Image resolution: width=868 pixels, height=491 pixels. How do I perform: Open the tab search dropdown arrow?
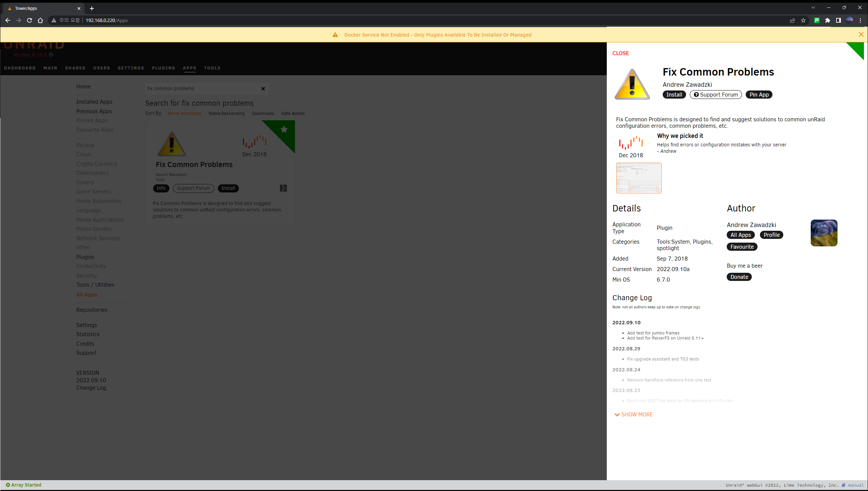(x=813, y=7)
